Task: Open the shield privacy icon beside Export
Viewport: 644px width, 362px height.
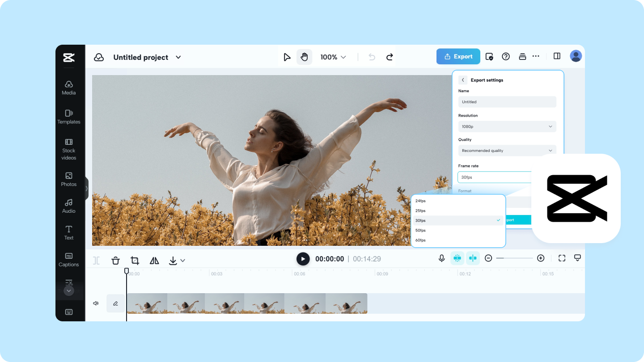Action: coord(489,57)
